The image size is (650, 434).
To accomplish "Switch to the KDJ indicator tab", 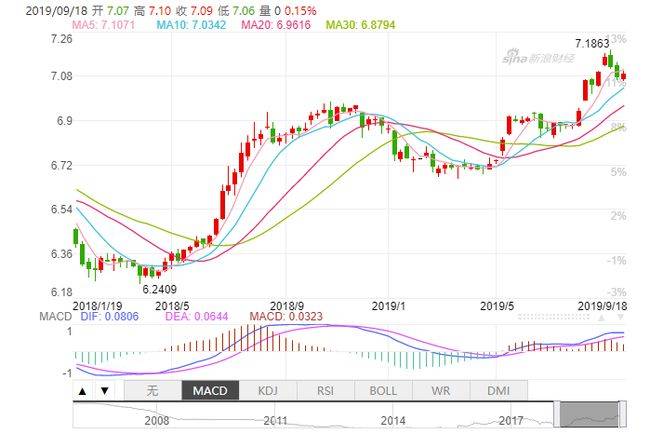I will coord(268,390).
